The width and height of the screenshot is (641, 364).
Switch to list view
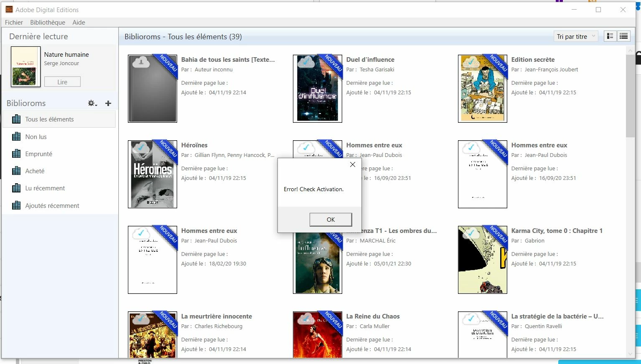pyautogui.click(x=623, y=36)
